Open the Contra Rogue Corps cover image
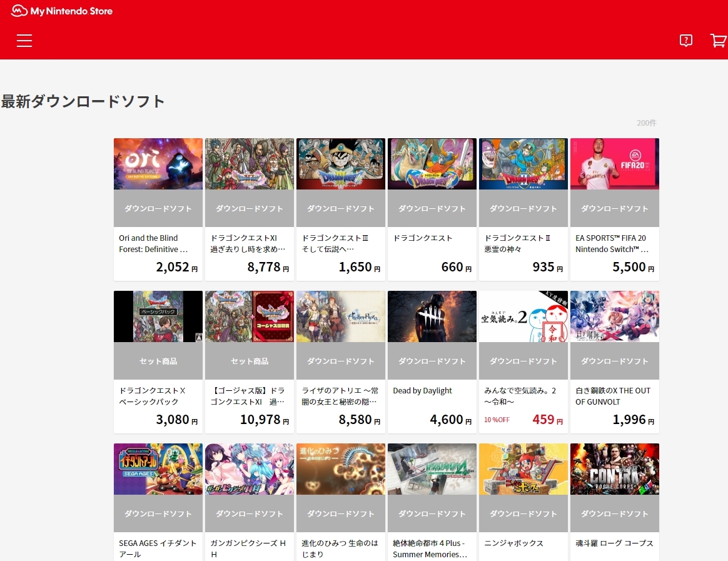This screenshot has height=561, width=728. point(615,469)
